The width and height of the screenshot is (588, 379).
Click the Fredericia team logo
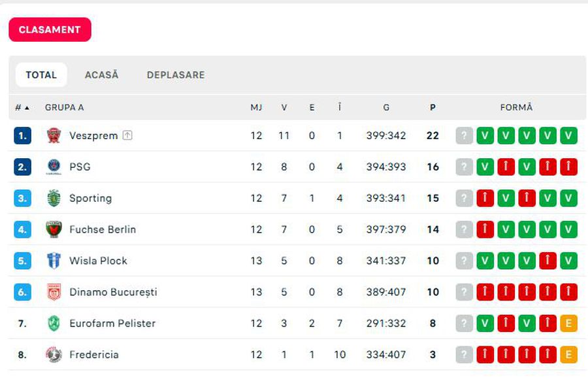coord(54,355)
